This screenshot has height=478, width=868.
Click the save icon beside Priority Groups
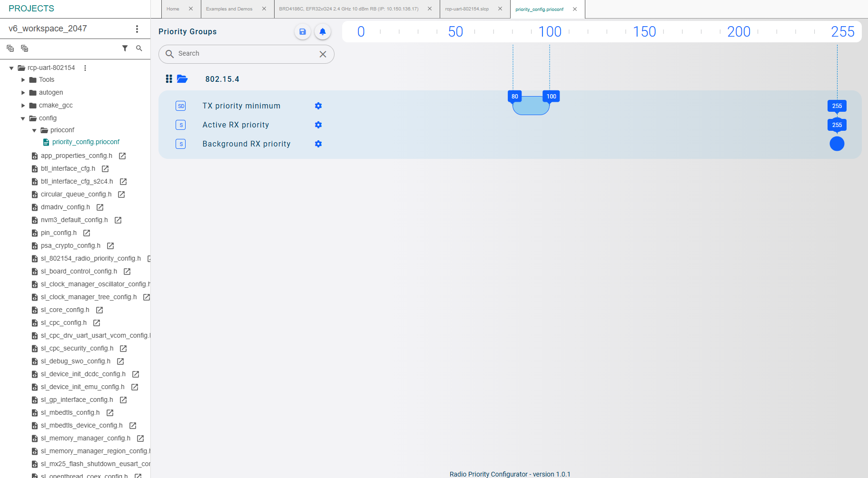click(302, 32)
